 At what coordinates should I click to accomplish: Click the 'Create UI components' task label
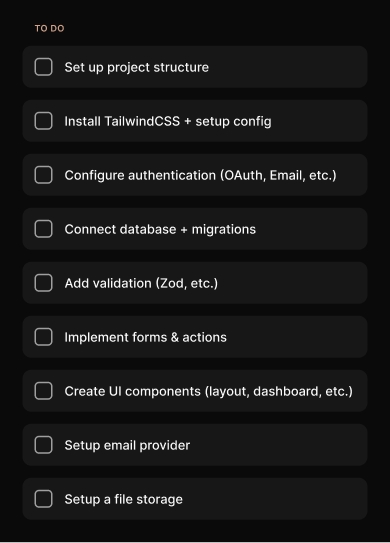pyautogui.click(x=209, y=391)
